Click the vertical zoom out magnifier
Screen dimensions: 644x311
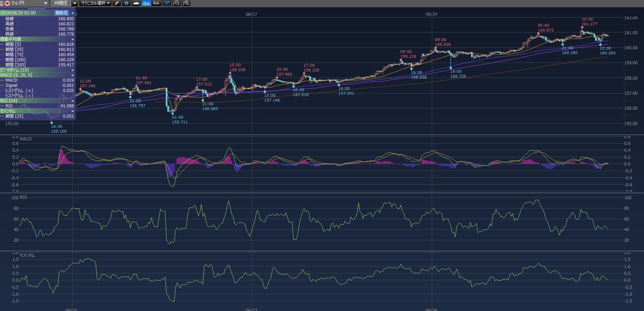pos(176,3)
